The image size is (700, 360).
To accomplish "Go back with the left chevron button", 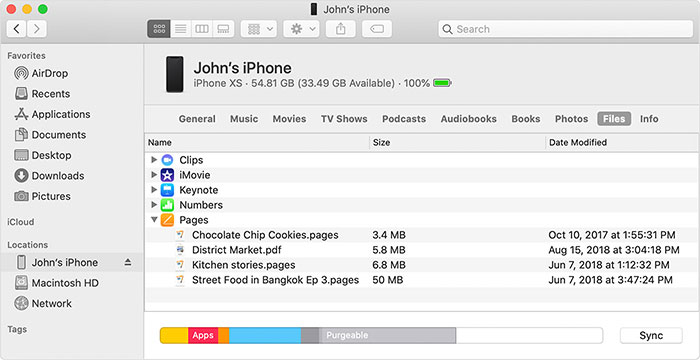I will click(17, 29).
